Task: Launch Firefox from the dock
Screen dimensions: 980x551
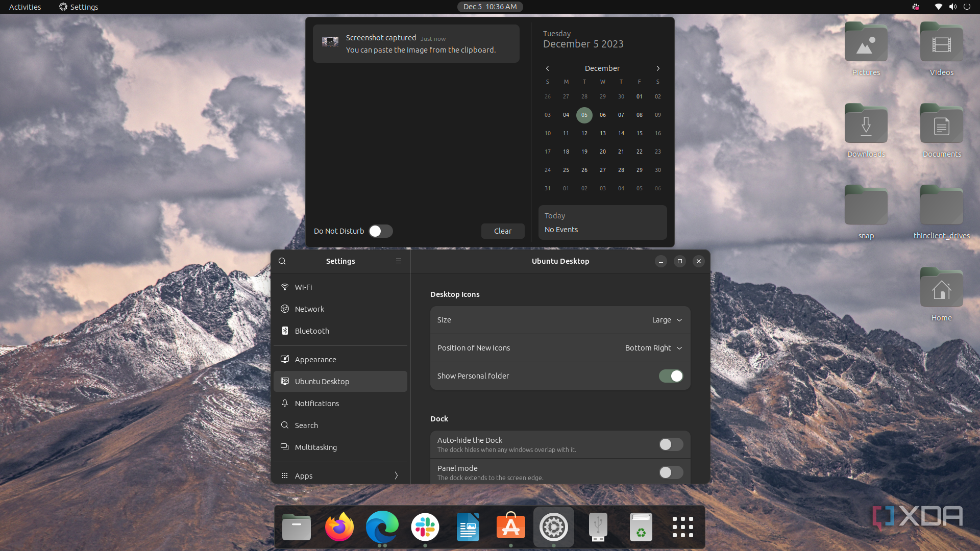Action: pos(339,527)
